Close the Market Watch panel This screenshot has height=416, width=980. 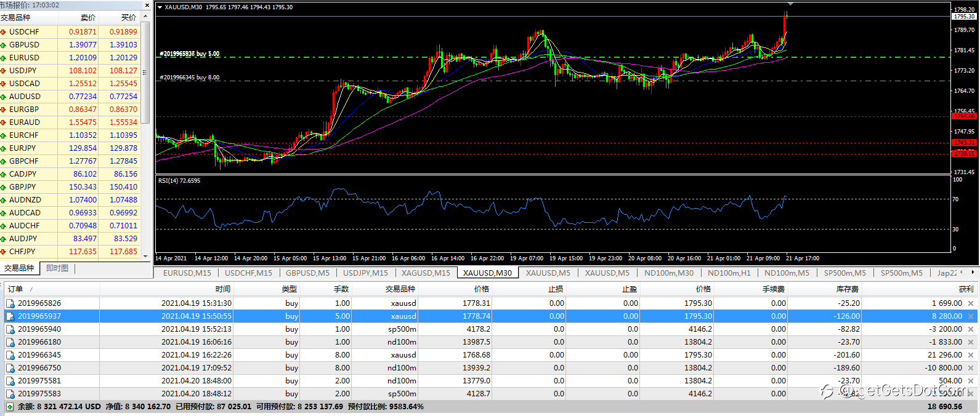[x=147, y=5]
